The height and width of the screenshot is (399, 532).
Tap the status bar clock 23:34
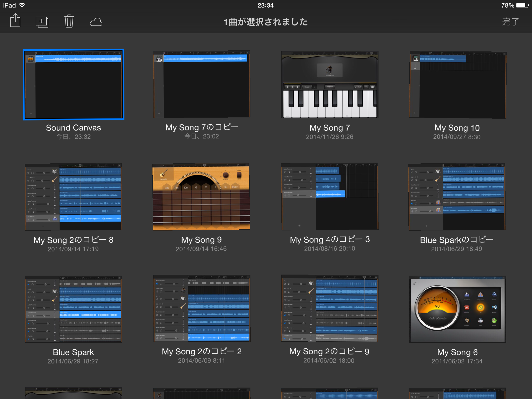266,5
